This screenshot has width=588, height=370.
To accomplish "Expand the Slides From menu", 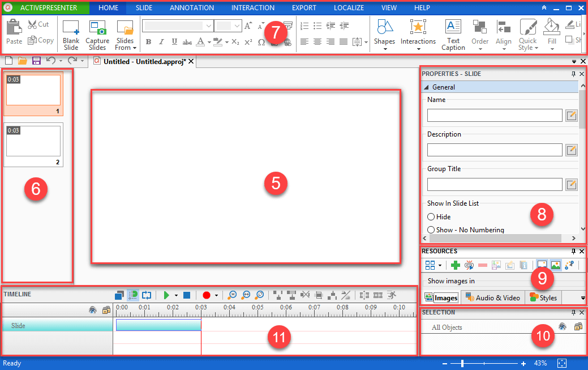I will [126, 34].
